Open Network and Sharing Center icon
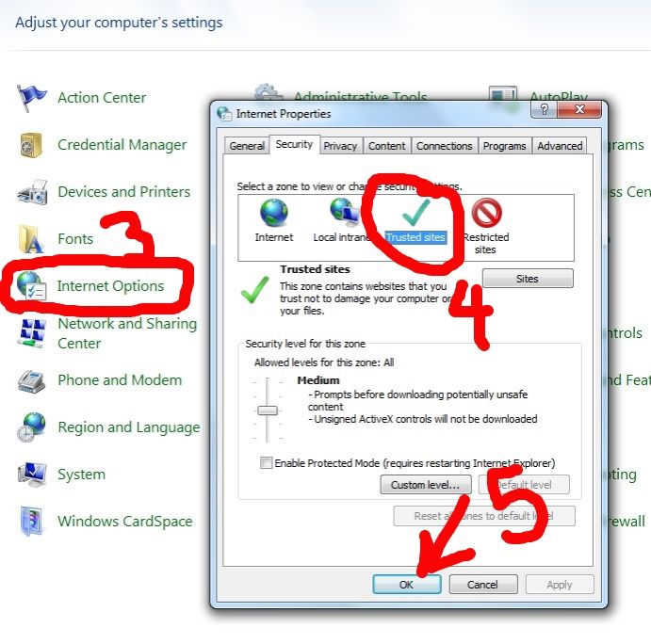 click(31, 333)
